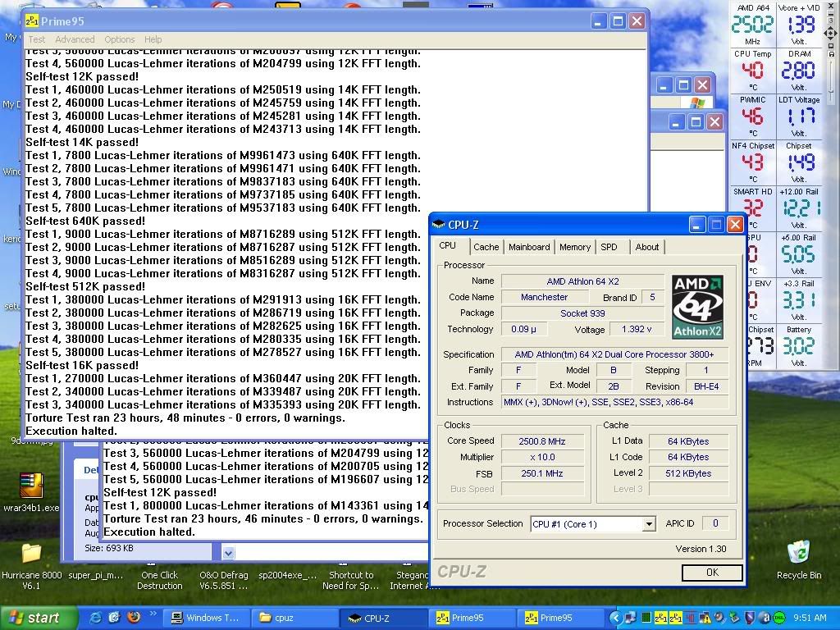The width and height of the screenshot is (840, 630).
Task: Launch Firefox from the quick launch bar
Action: [x=134, y=617]
